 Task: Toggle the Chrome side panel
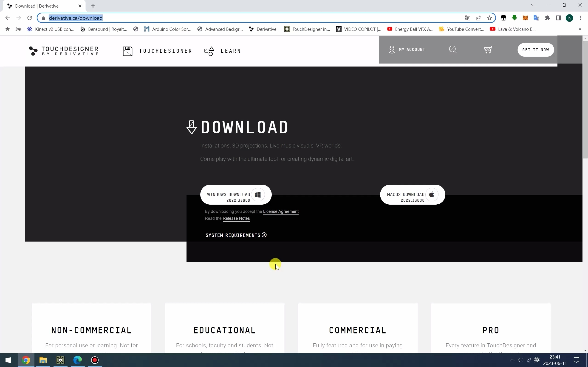coord(558,18)
